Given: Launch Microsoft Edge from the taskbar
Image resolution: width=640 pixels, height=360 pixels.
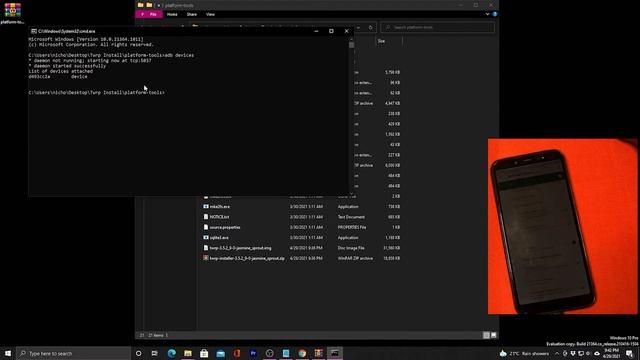Looking at the screenshot, I should coord(171,353).
